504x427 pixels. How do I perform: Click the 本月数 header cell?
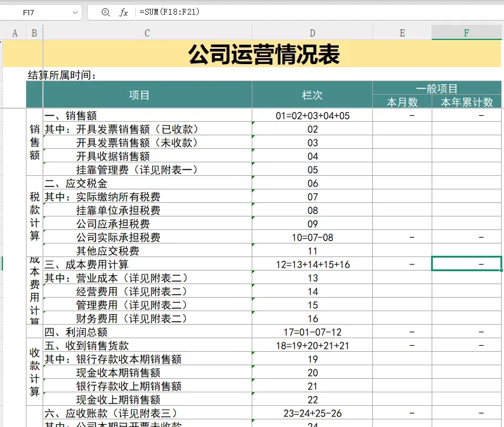click(402, 102)
